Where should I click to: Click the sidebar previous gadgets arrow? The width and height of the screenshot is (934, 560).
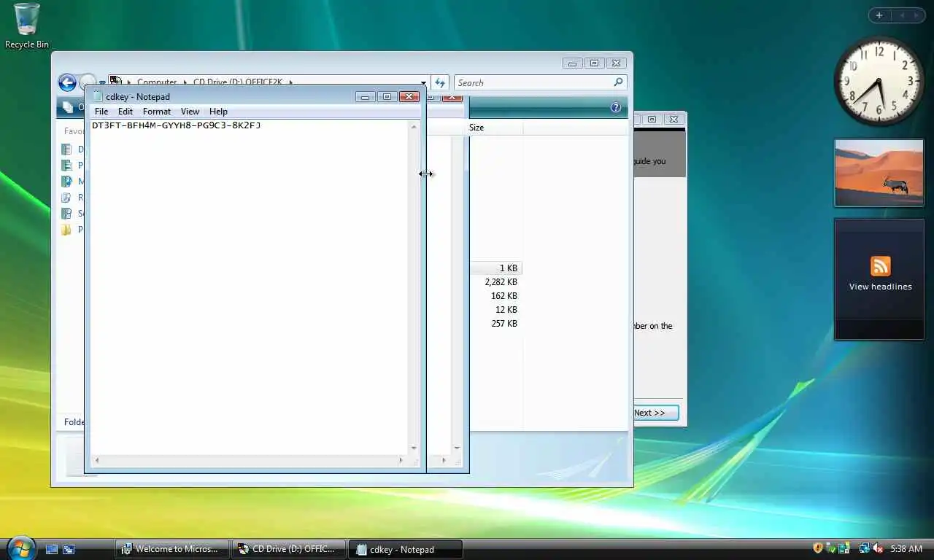pos(901,15)
